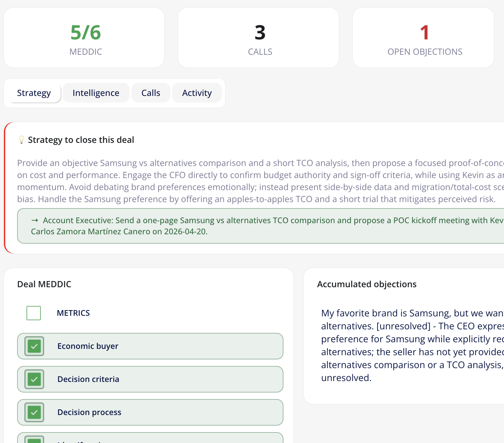Click the 'Economic buyer' row label

click(x=88, y=346)
